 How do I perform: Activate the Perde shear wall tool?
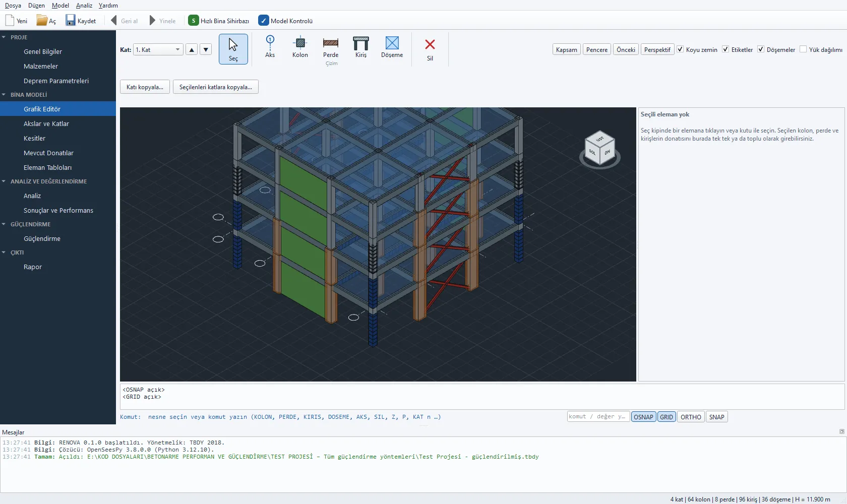tap(331, 47)
